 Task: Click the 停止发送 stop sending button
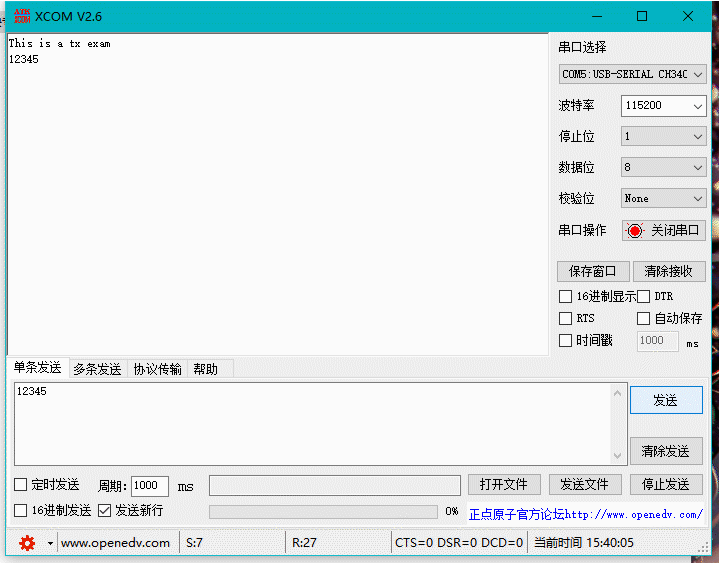pos(666,484)
